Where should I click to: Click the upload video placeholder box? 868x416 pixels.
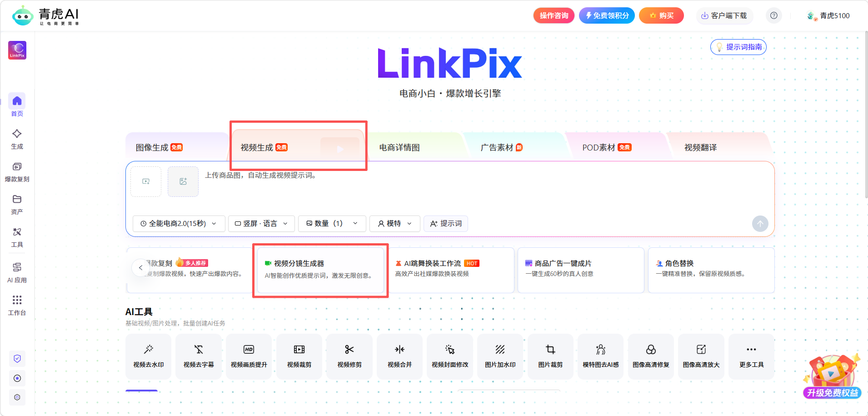click(x=146, y=181)
